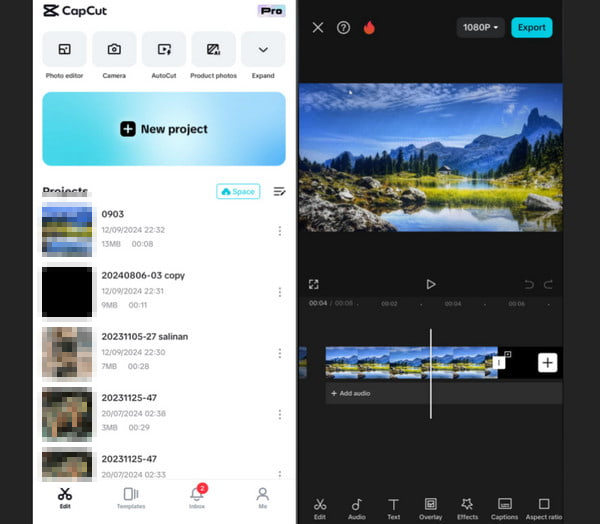Click the 00:02 mark on timeline ruler

pyautogui.click(x=389, y=304)
